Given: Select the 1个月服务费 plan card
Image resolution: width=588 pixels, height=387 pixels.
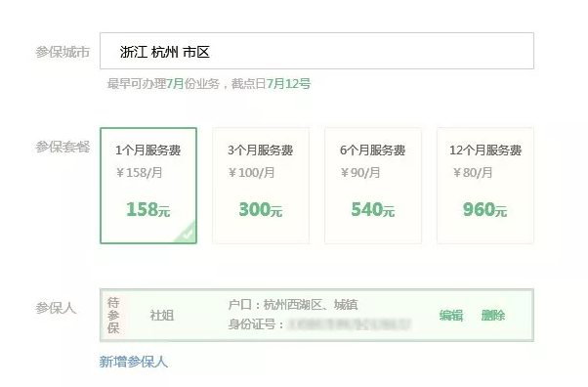Looking at the screenshot, I should tap(148, 186).
